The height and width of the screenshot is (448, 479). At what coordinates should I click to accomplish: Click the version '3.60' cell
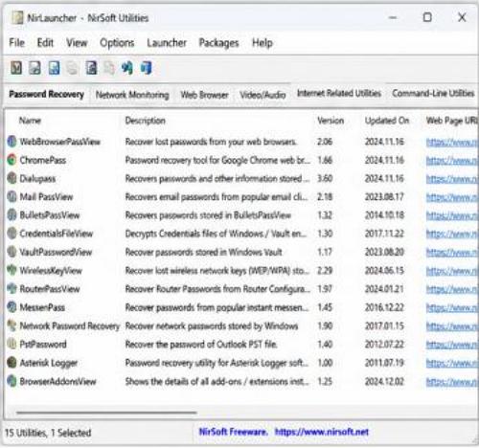(325, 178)
